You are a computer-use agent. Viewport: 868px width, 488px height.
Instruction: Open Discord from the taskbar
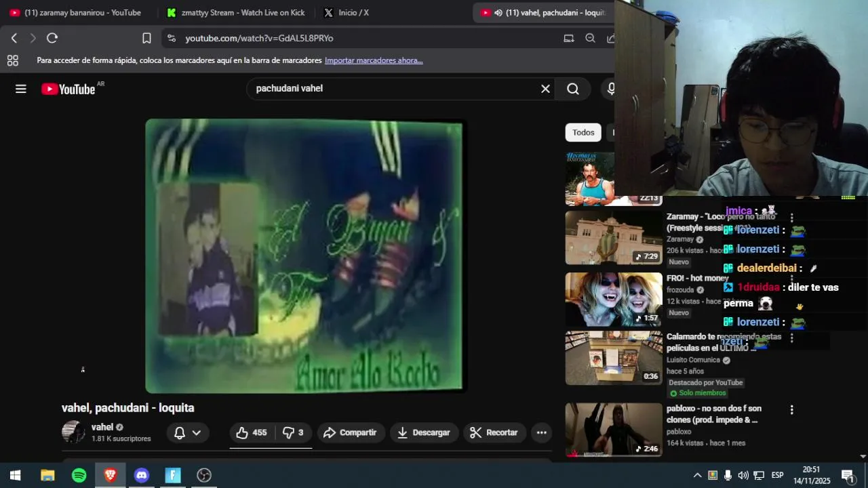(x=142, y=475)
